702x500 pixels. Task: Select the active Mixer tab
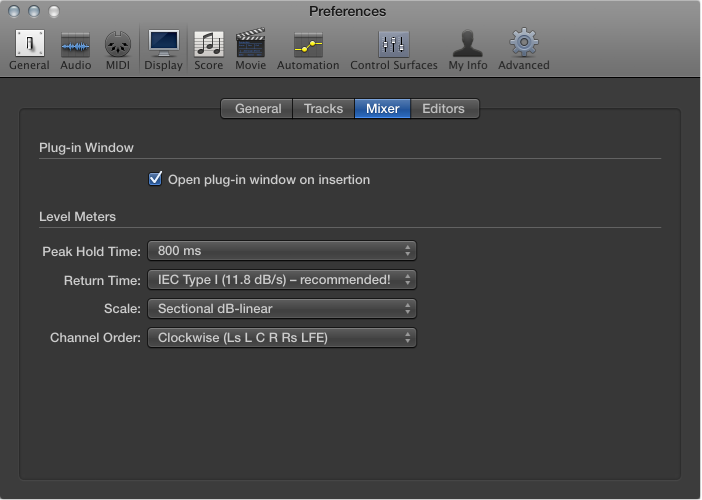click(382, 109)
